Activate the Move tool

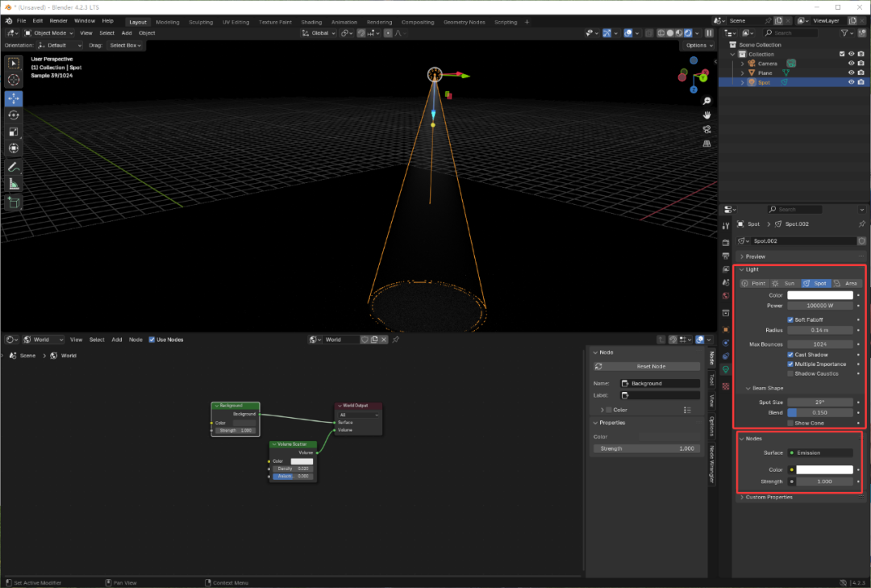coord(14,98)
